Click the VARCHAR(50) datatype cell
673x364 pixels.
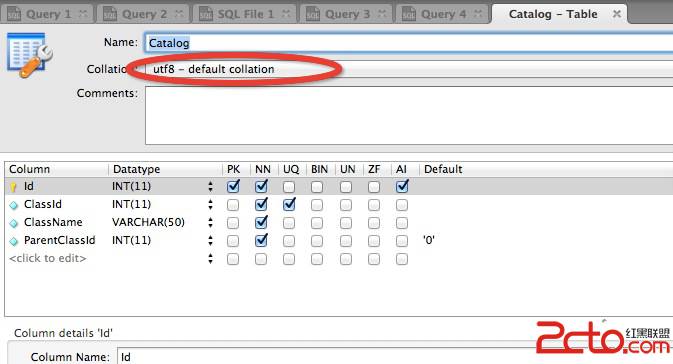[148, 222]
